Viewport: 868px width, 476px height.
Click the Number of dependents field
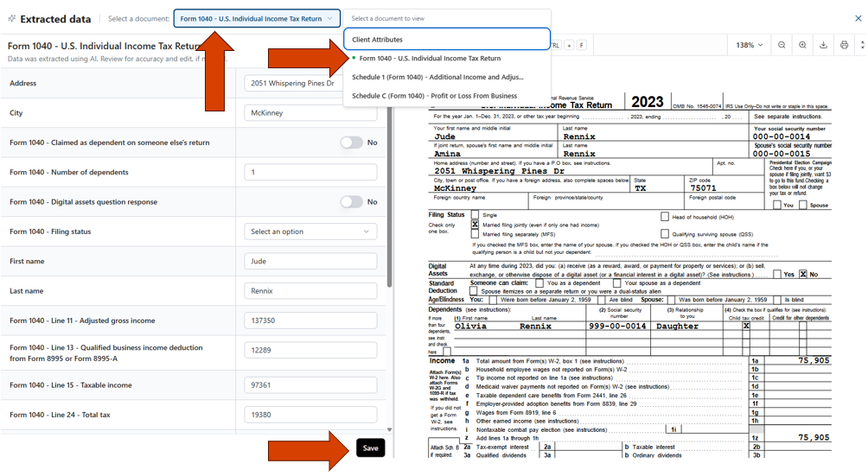[x=310, y=172]
